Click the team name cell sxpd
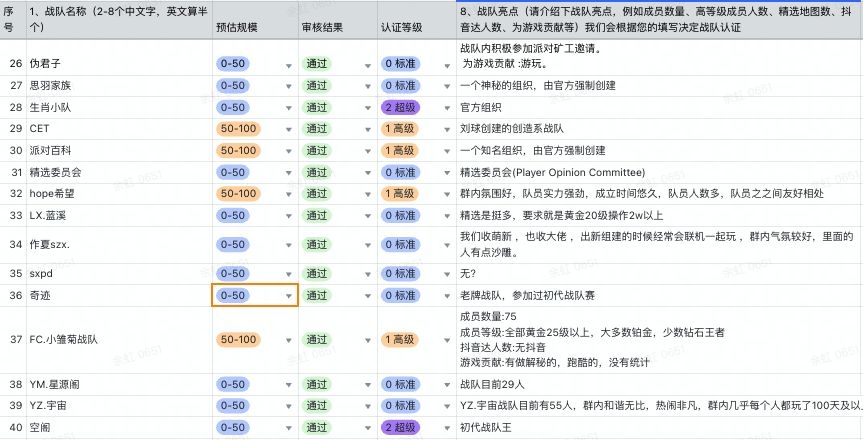 119,274
